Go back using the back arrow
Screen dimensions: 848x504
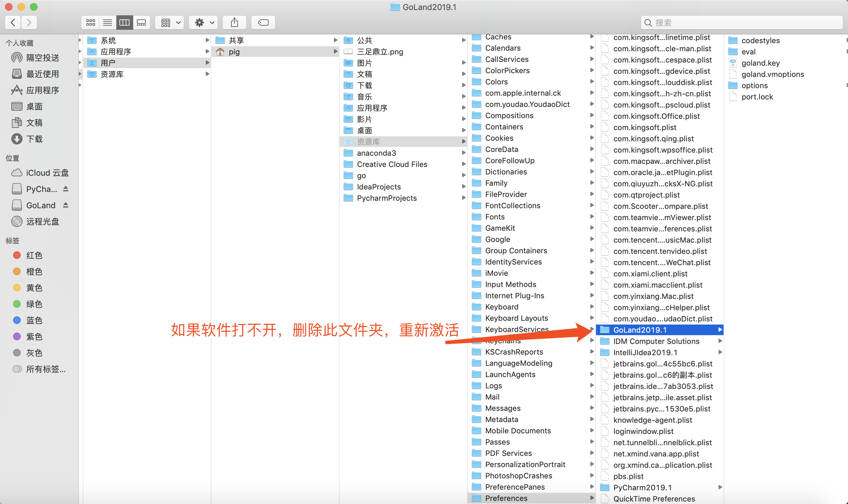[x=13, y=23]
